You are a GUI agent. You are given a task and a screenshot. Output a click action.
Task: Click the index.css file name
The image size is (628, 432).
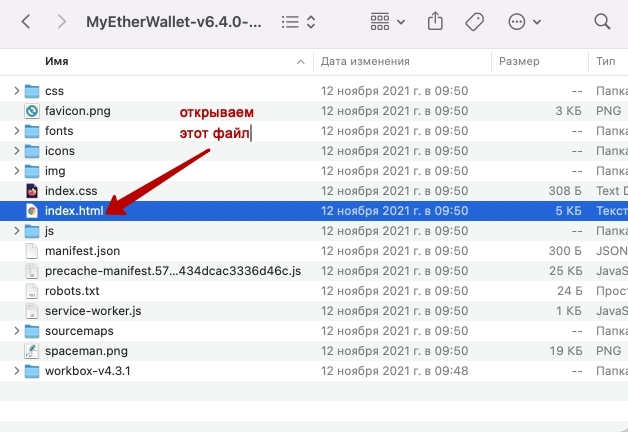click(x=71, y=191)
